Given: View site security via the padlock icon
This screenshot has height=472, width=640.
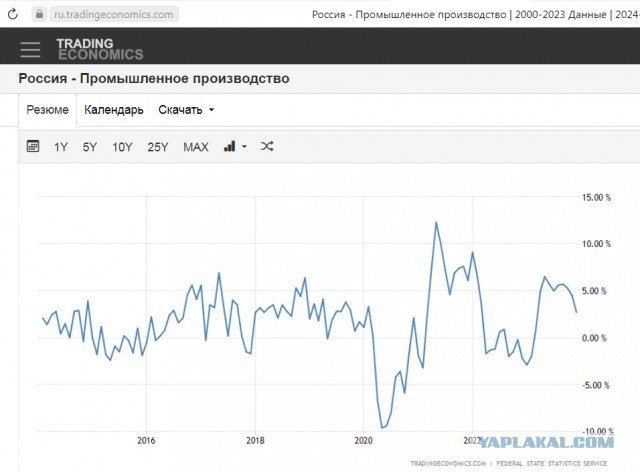Looking at the screenshot, I should click(39, 14).
